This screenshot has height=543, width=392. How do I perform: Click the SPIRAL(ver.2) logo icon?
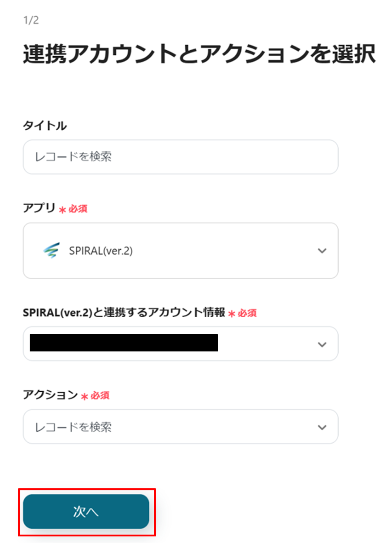[52, 250]
